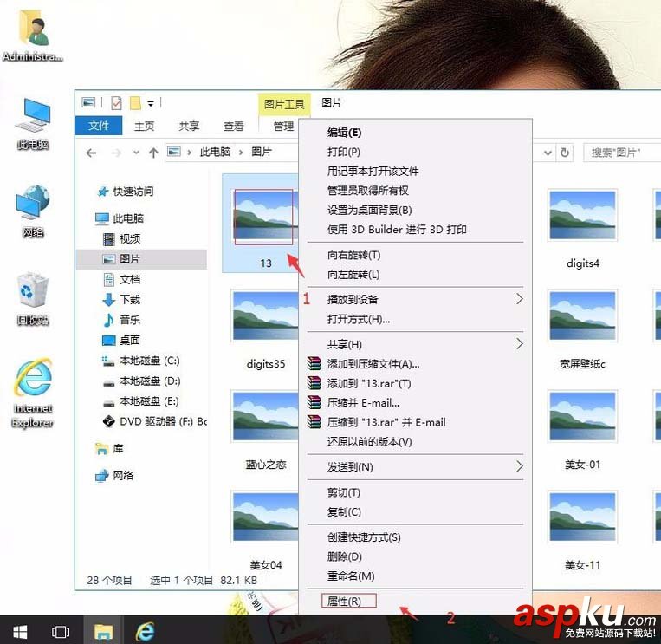Image resolution: width=661 pixels, height=644 pixels.
Task: Select 图片 in navigation pane
Action: click(142, 259)
